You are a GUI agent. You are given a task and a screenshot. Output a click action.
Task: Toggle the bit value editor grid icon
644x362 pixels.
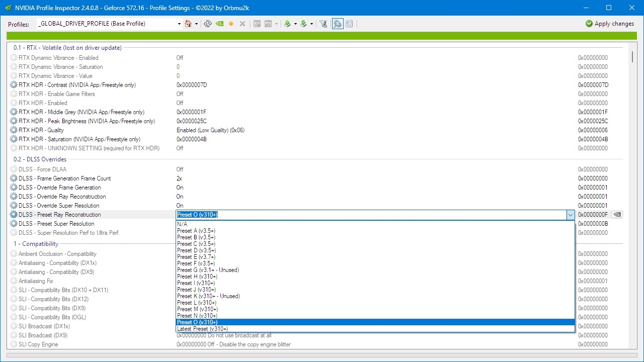point(350,24)
